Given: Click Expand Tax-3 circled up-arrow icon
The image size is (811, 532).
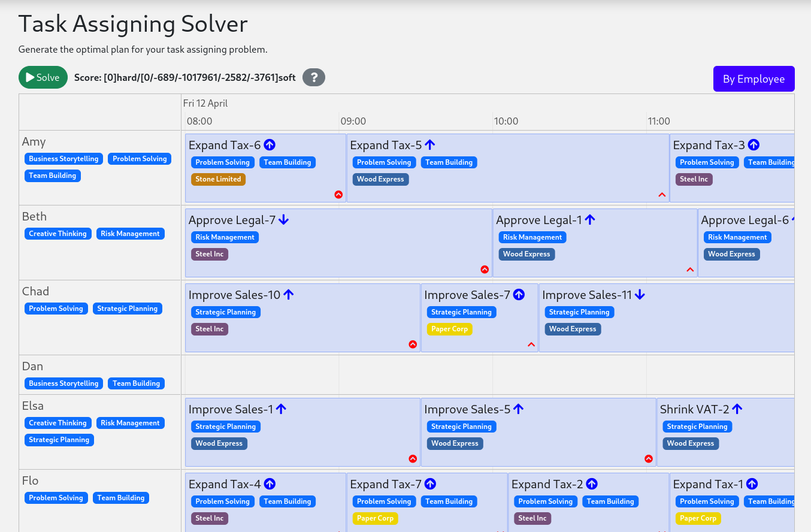Looking at the screenshot, I should [753, 145].
